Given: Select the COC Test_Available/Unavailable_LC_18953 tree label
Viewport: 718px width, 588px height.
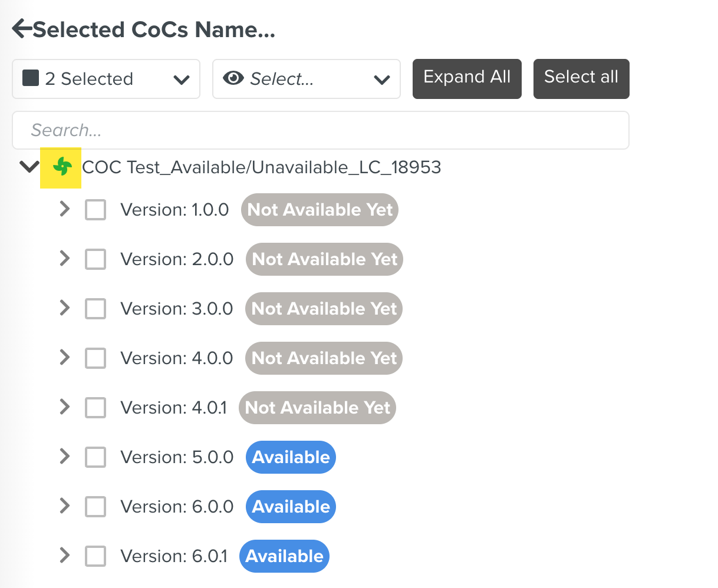Looking at the screenshot, I should point(261,167).
